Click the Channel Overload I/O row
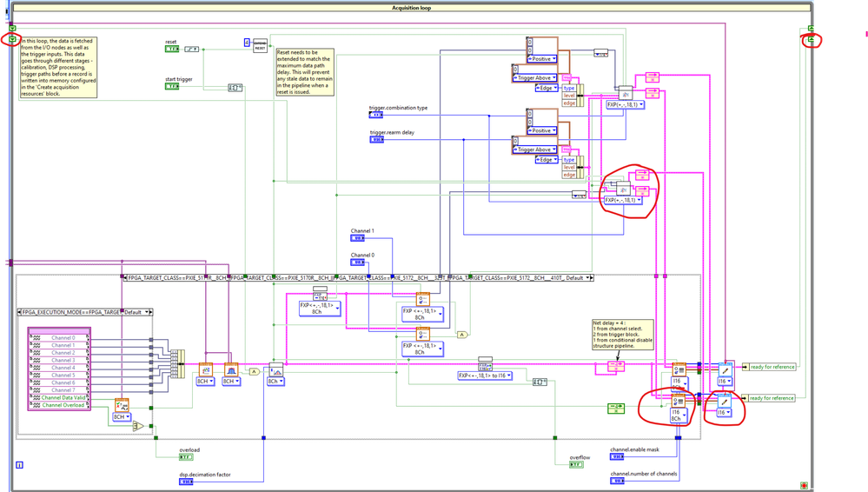868x492 pixels. click(59, 405)
